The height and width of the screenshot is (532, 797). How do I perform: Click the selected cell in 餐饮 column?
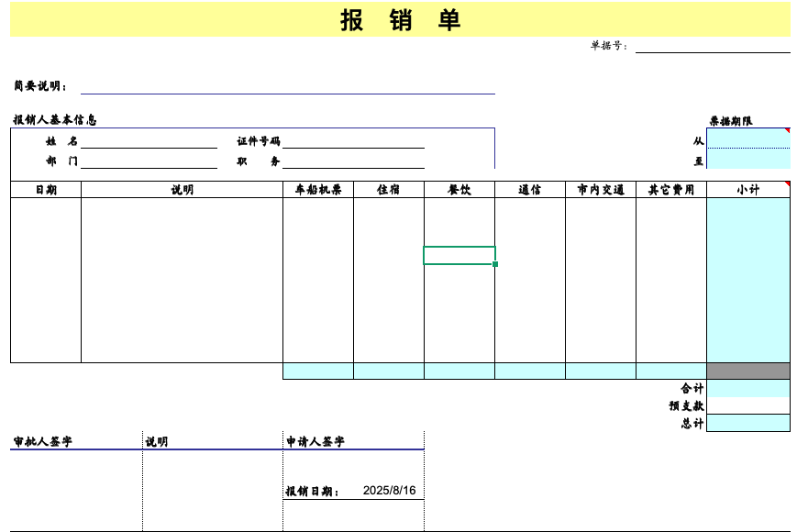point(459,256)
